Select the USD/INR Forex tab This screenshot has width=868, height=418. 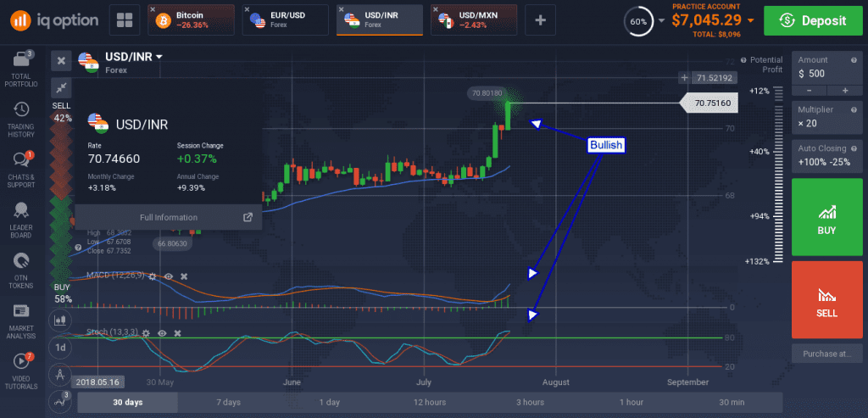tap(380, 20)
